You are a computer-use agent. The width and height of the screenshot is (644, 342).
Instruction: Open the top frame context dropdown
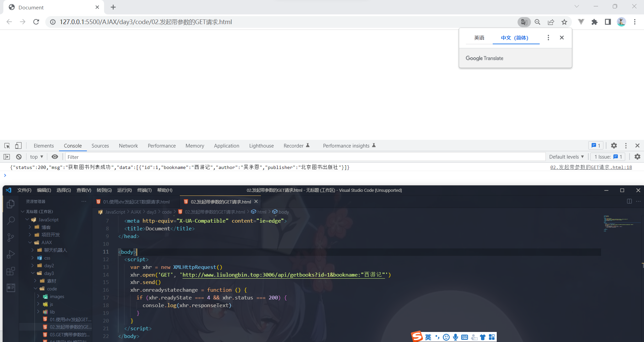(36, 157)
